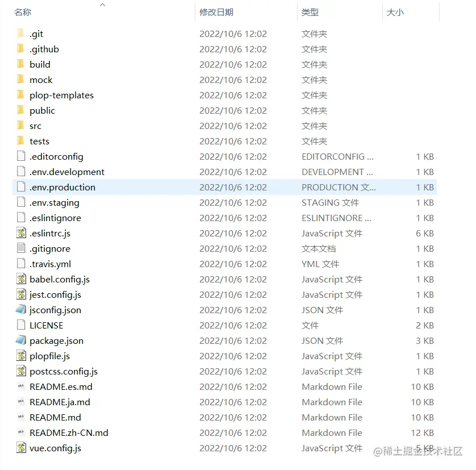The width and height of the screenshot is (476, 470).
Task: Click the README.es.md markdown icon
Action: [x=21, y=386]
